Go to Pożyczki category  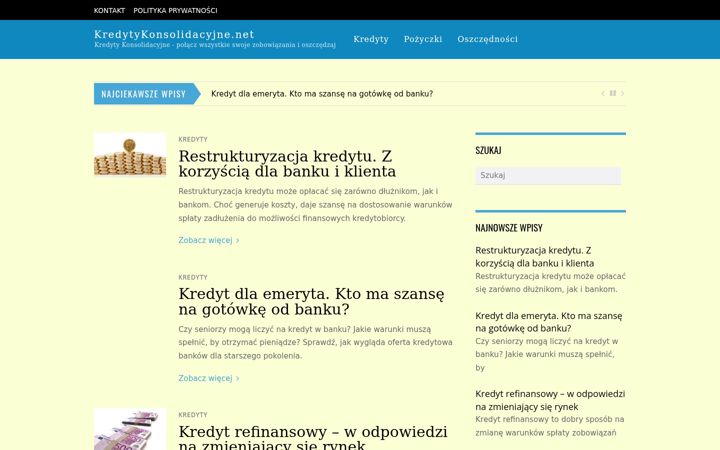click(x=423, y=39)
